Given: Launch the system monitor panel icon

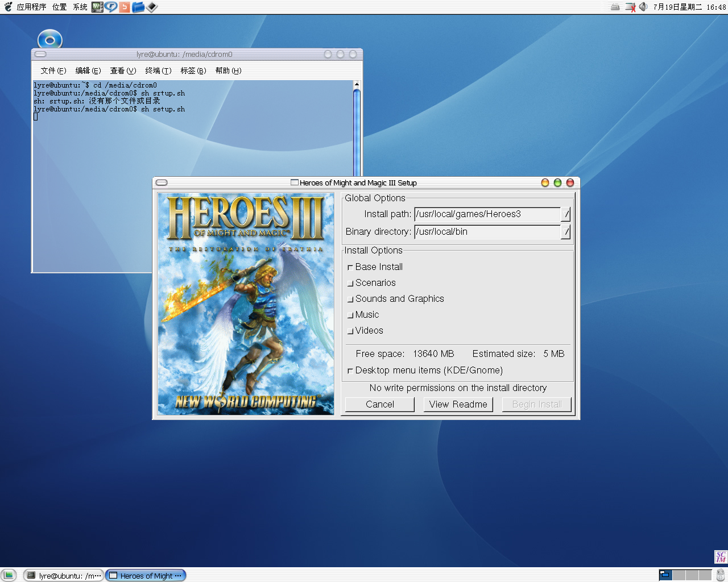Looking at the screenshot, I should coord(97,7).
